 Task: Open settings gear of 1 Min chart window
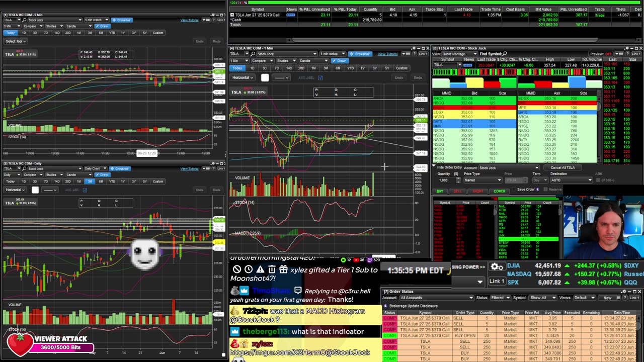(x=413, y=49)
